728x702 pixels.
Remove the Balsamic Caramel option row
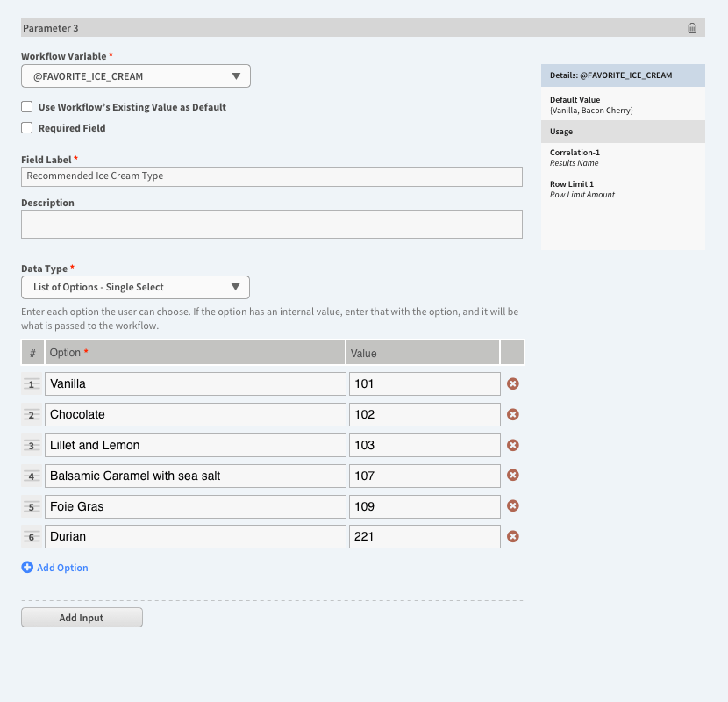click(x=512, y=475)
